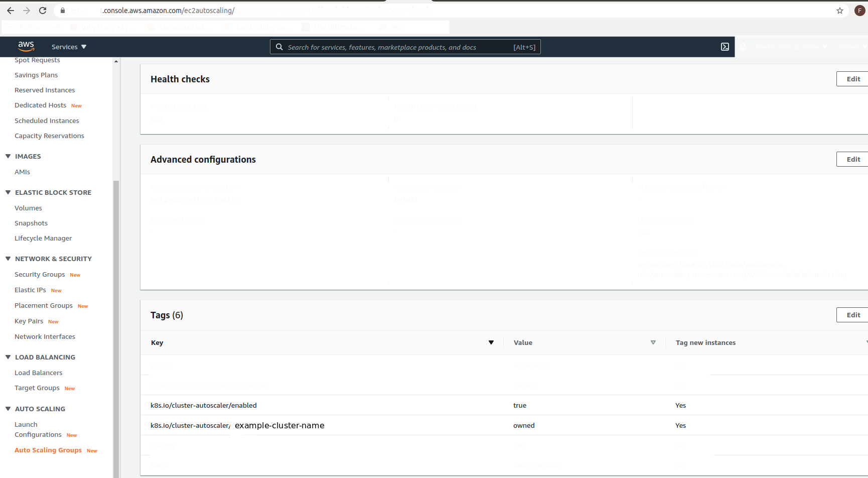This screenshot has width=868, height=478.
Task: Go to AMIs page
Action: pos(22,172)
